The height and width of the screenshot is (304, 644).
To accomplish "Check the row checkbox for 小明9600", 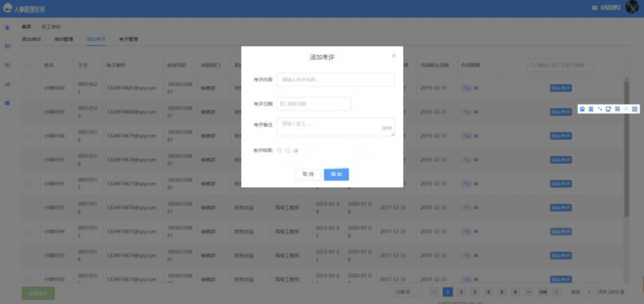I will pos(28,88).
